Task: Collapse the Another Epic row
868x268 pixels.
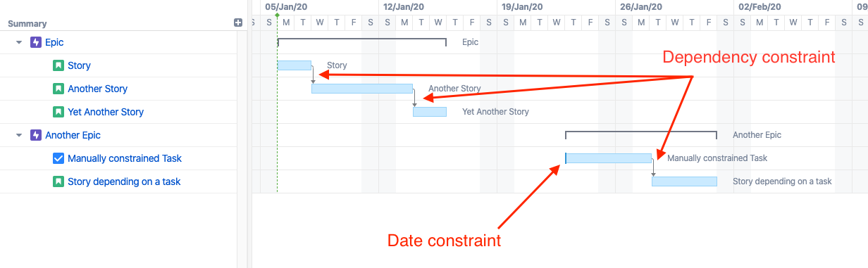Action: click(19, 135)
